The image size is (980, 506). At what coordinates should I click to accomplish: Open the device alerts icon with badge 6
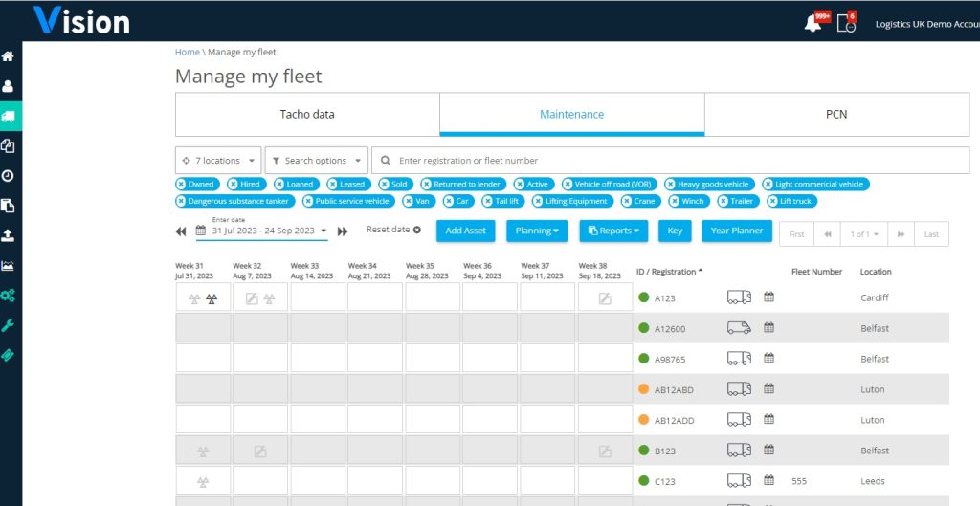click(x=846, y=24)
